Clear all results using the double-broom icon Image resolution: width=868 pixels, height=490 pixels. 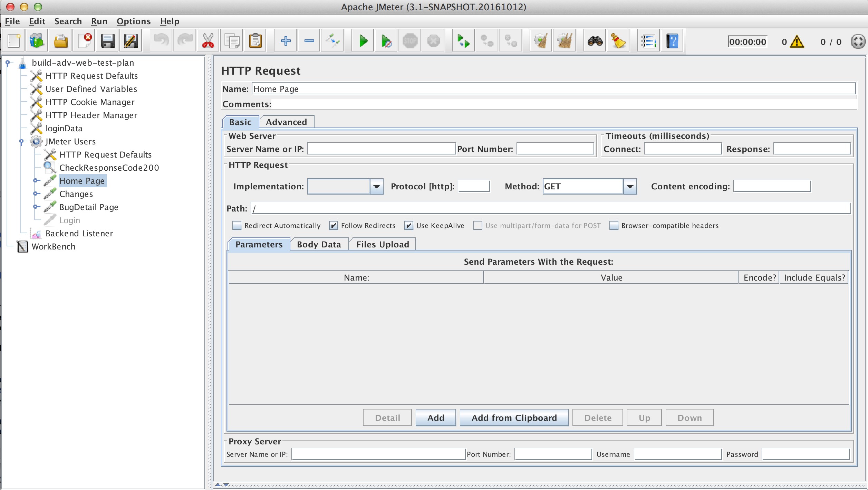564,40
